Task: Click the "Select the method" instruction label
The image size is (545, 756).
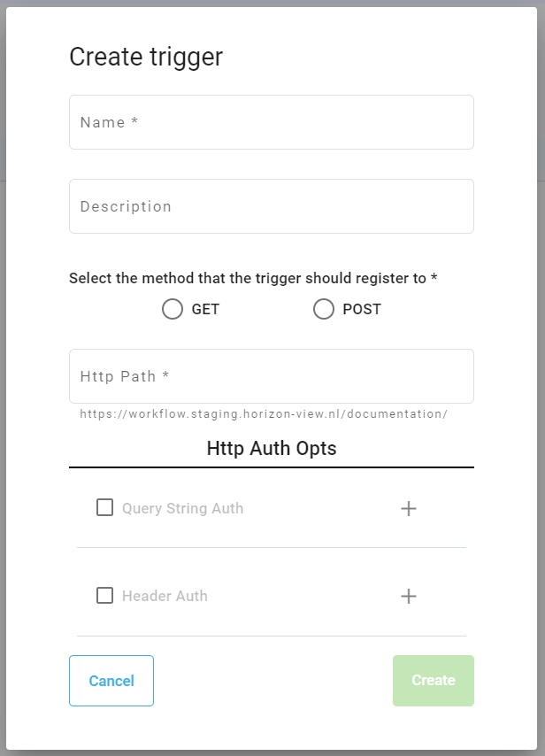Action: 253,278
